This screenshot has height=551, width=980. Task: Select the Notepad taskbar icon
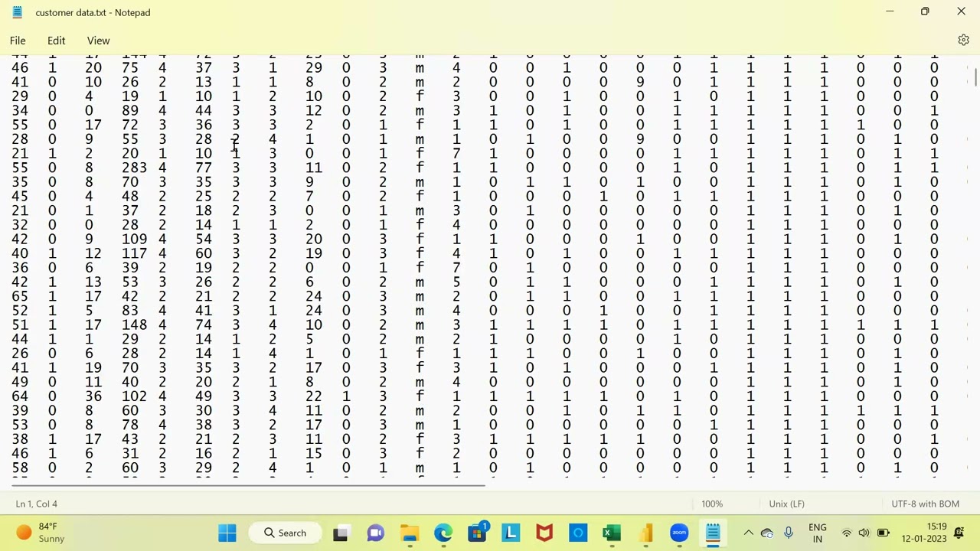[713, 533]
